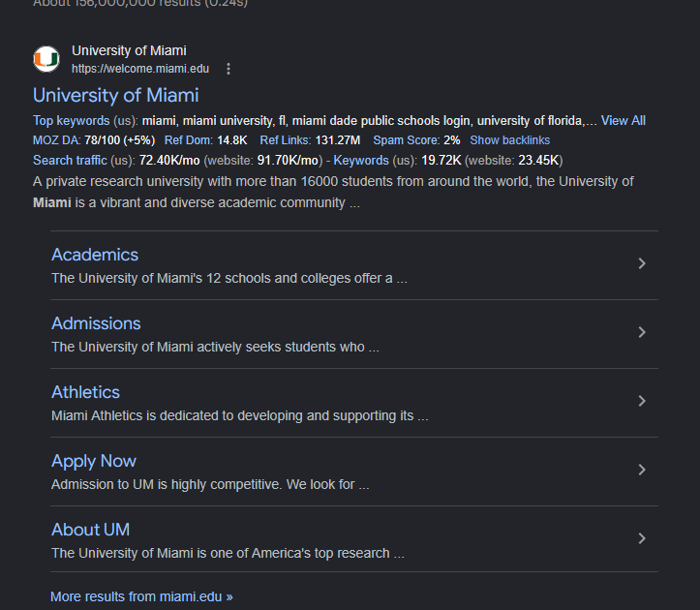700x610 pixels.
Task: Expand the Academics row chevron
Action: (x=642, y=263)
